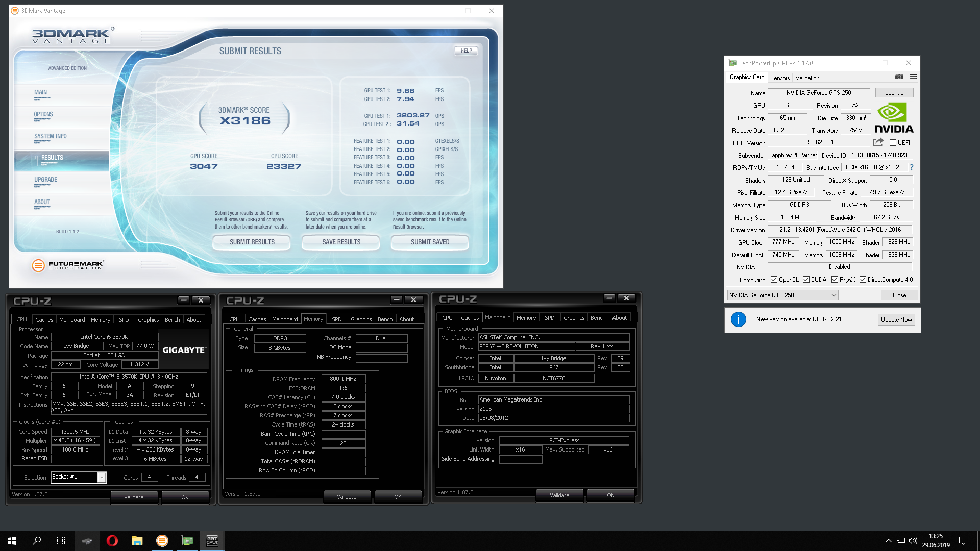Screen dimensions: 980x551
Task: Click the GPU name field GeForce GTS 250
Action: tap(819, 93)
